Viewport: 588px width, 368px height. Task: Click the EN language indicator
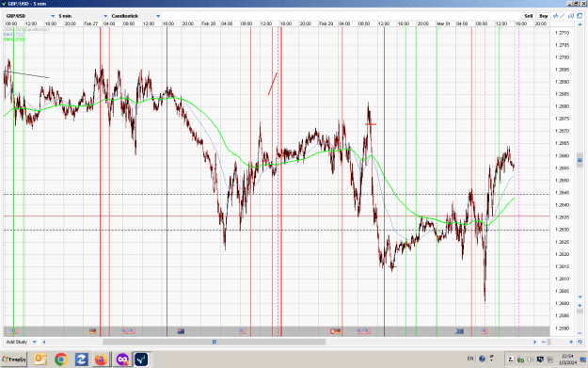tap(470, 359)
